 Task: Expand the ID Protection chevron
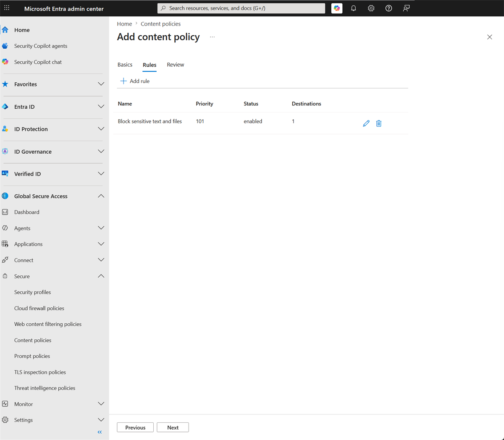point(101,129)
